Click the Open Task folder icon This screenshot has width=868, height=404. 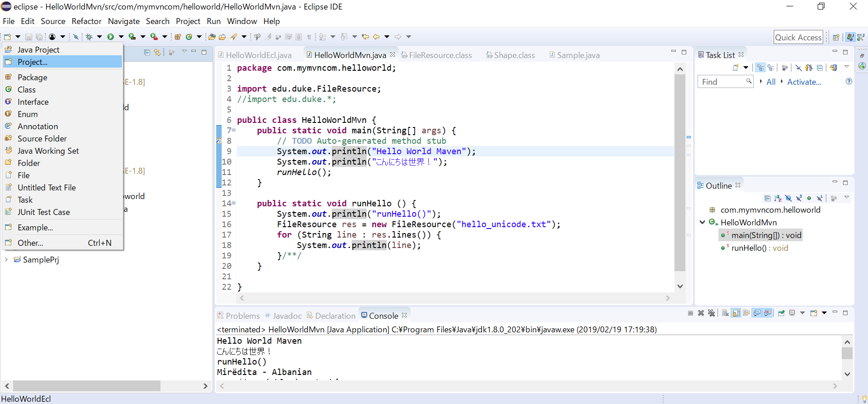(x=222, y=37)
